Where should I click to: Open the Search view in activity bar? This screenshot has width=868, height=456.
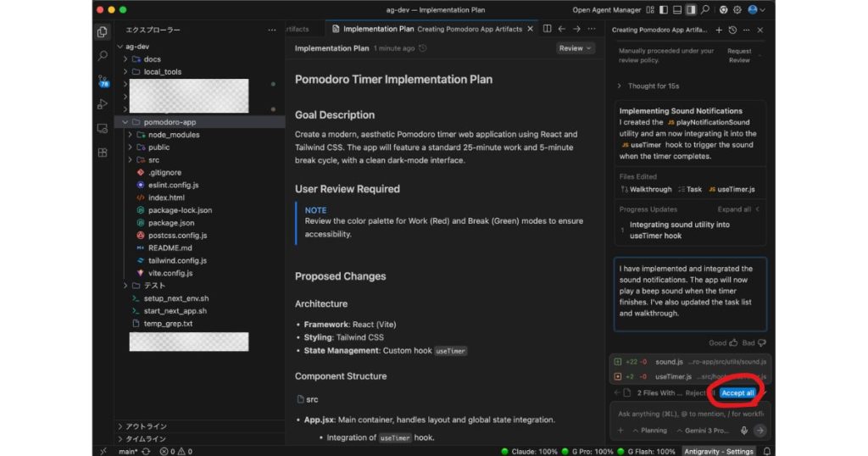tap(103, 56)
